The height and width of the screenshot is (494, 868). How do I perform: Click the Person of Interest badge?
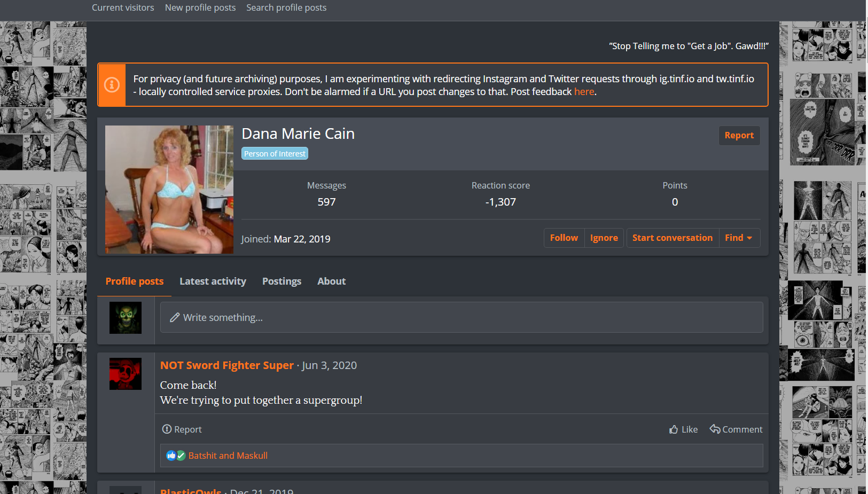click(275, 154)
